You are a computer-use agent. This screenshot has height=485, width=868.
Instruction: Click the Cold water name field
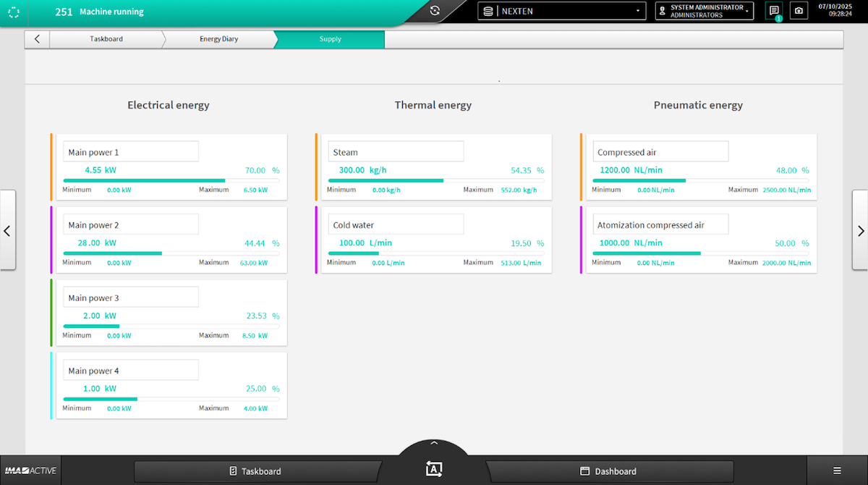tap(396, 224)
